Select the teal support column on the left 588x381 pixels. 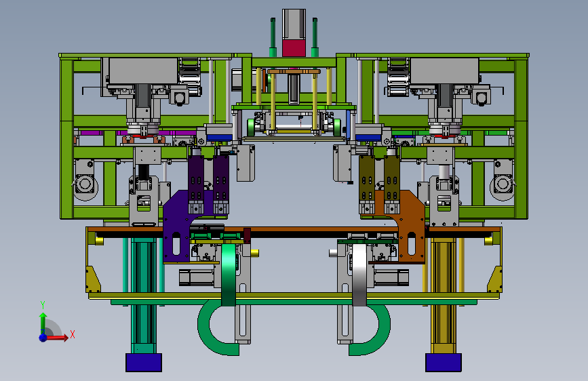143,296
